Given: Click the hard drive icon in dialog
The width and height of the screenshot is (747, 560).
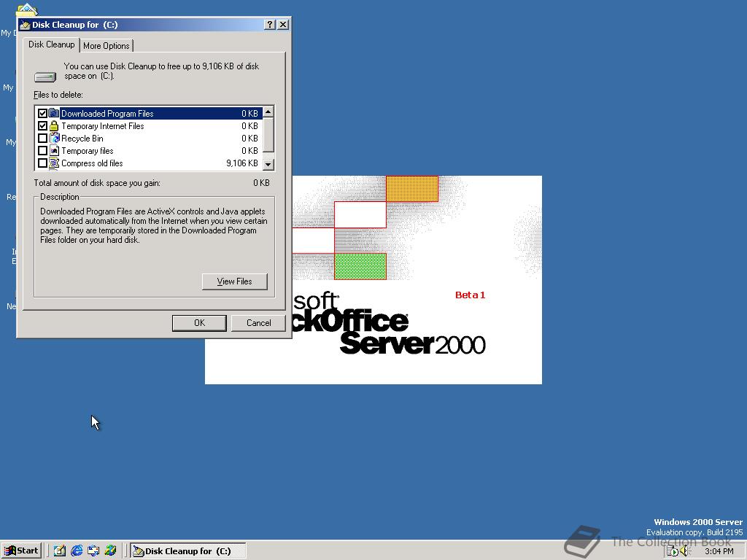Looking at the screenshot, I should pos(45,77).
